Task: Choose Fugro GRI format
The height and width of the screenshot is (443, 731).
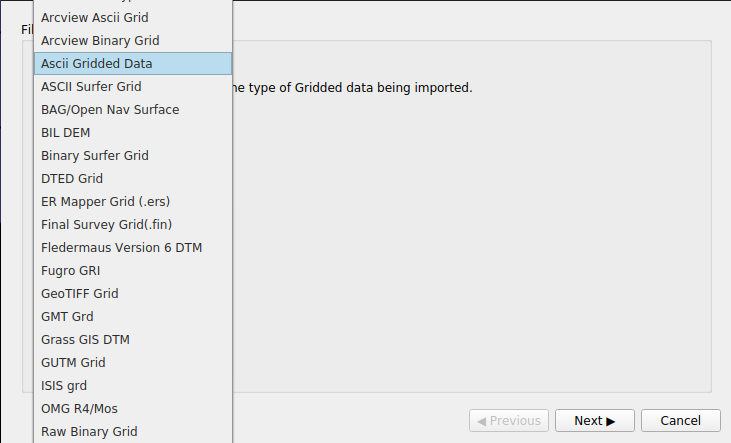Action: click(x=70, y=270)
